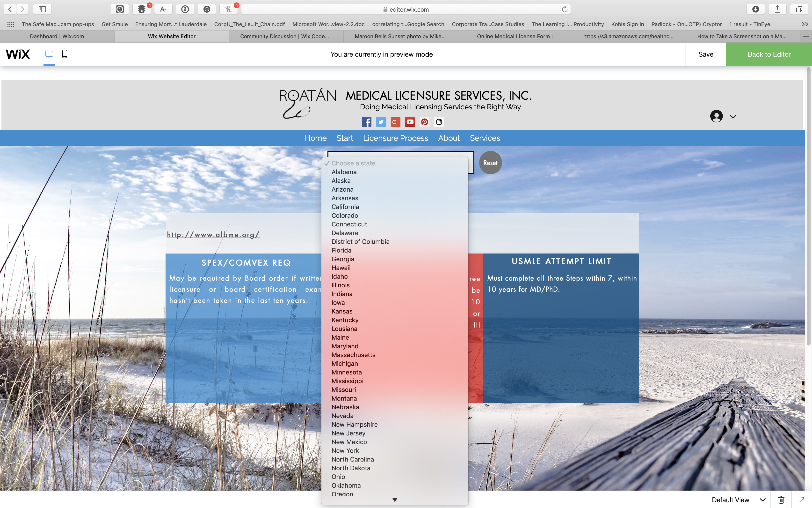Go to Start in site navigation
Screen dimensions: 812x508
click(x=345, y=138)
